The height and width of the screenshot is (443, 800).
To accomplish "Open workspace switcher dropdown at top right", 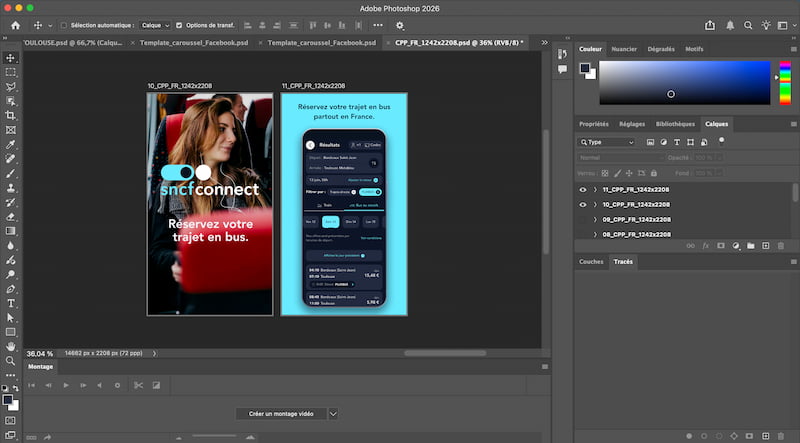I will point(785,25).
